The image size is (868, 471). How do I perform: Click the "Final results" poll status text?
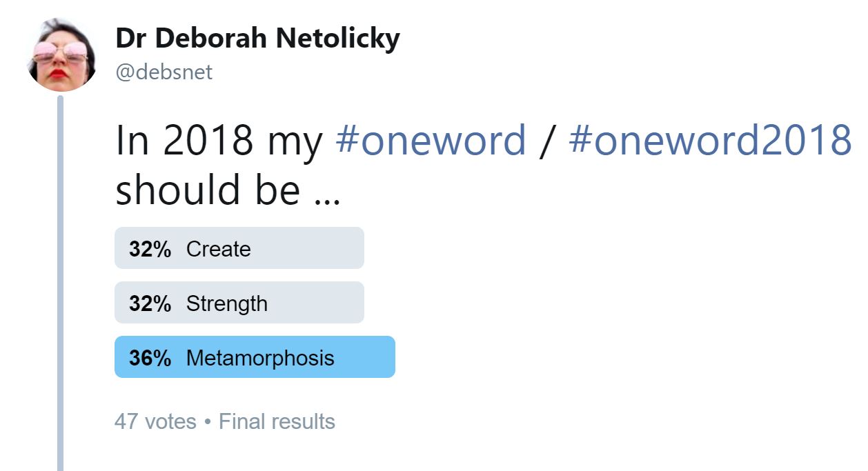(277, 421)
